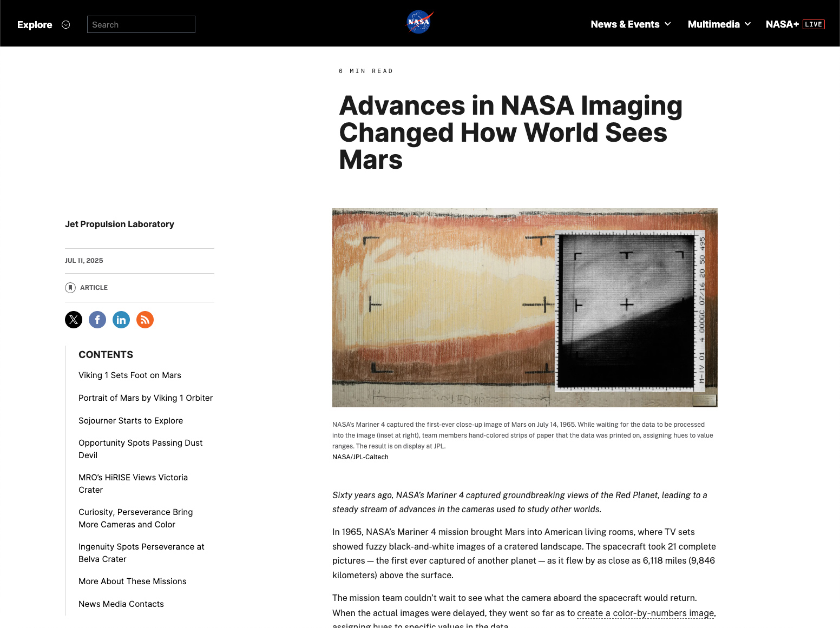Image resolution: width=840 pixels, height=628 pixels.
Task: Share article on X
Action: click(x=74, y=320)
